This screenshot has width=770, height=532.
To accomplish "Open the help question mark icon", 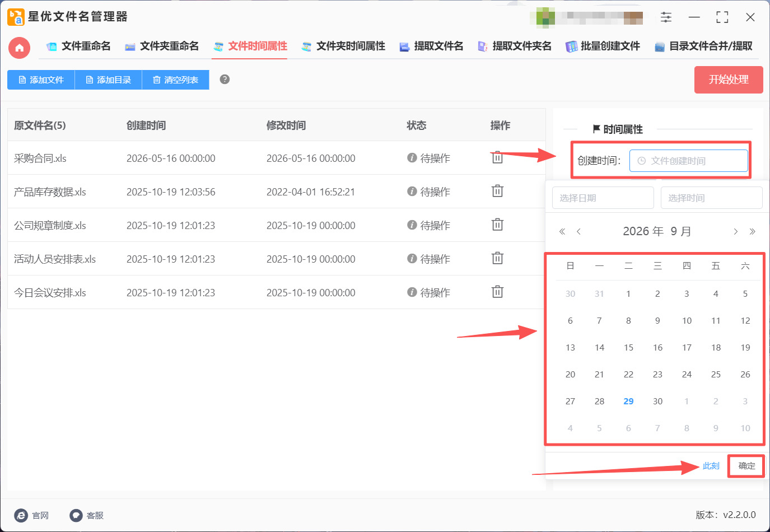I will tap(225, 80).
